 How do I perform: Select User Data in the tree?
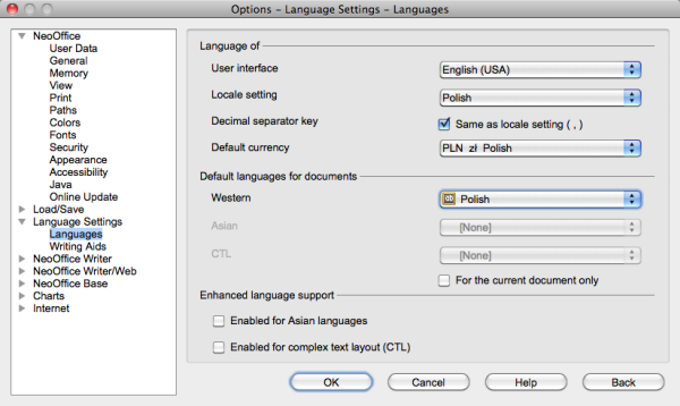[73, 48]
